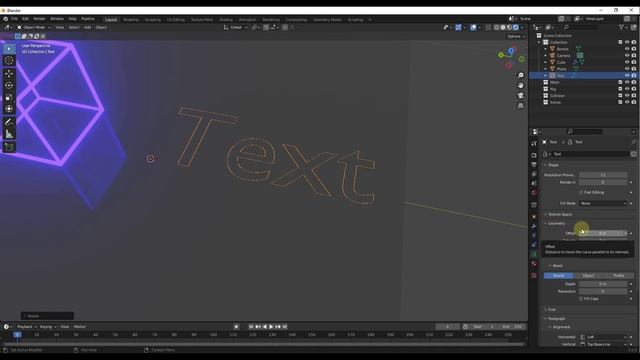Open the Object Data properties tab icon
This screenshot has width=640, height=360.
(x=534, y=254)
